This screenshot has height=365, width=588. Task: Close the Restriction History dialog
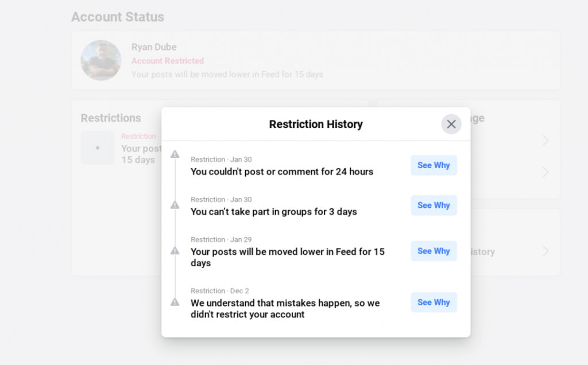451,124
